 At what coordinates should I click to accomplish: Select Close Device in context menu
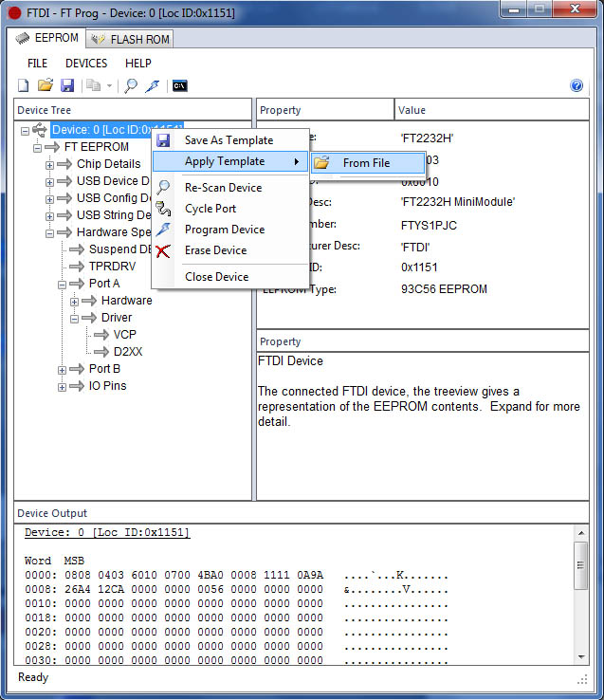click(x=230, y=277)
